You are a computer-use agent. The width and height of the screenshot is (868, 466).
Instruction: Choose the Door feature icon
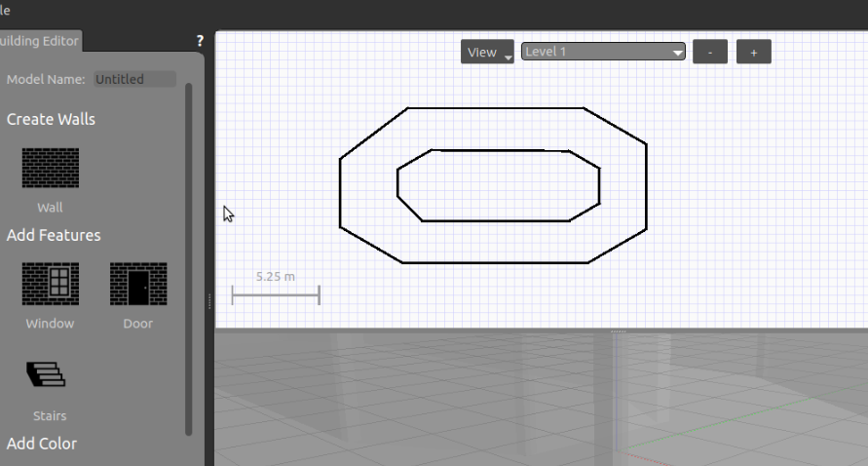point(138,284)
